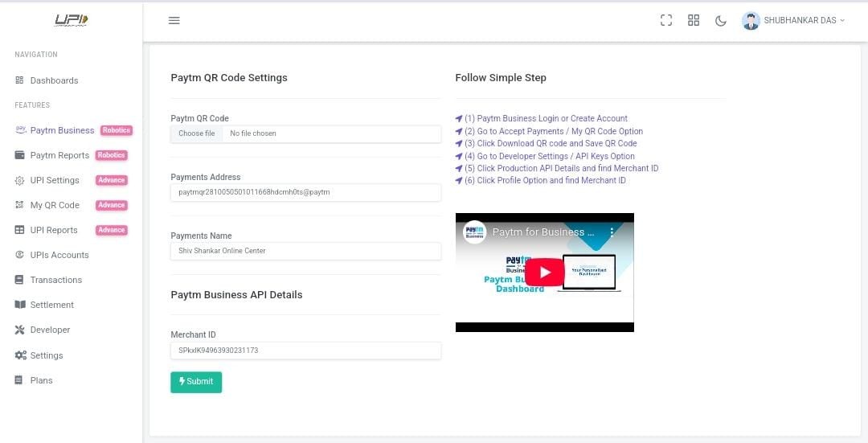Click the arrow icon beside step 6
Screen dimensions: 868x443
(x=459, y=180)
